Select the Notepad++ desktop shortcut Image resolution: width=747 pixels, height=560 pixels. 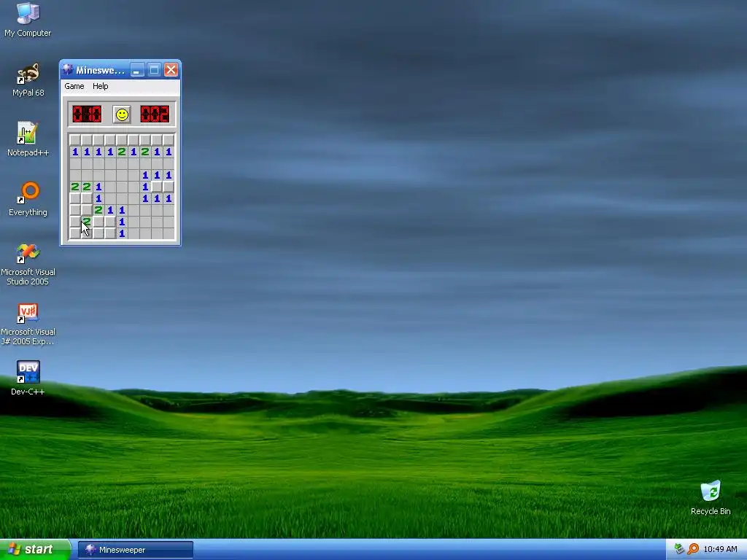pos(28,139)
